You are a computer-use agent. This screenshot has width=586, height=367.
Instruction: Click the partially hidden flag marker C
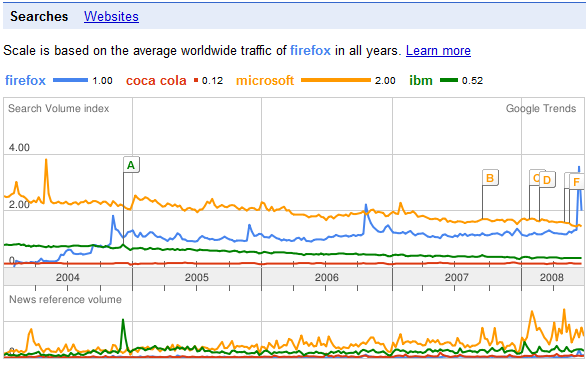pos(534,178)
